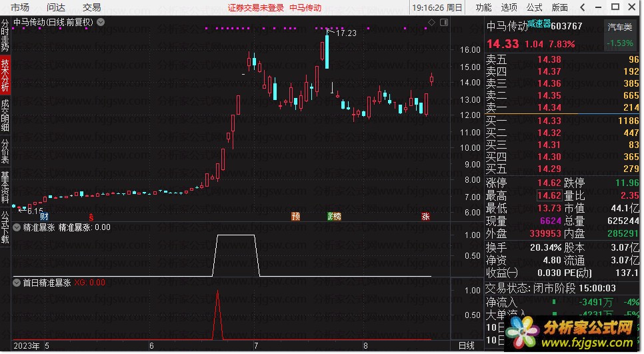
Task: Open the 版面 menu
Action: (x=560, y=7)
